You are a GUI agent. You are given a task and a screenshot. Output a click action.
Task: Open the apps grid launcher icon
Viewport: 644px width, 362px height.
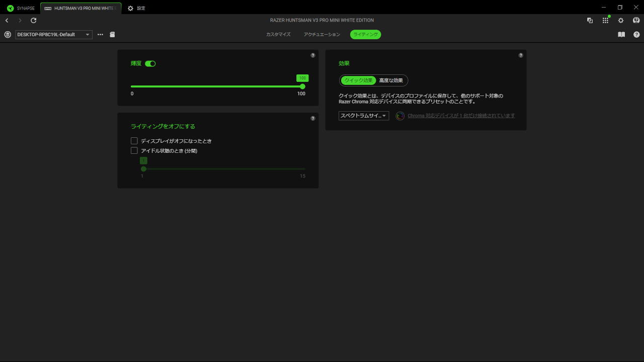tap(605, 21)
